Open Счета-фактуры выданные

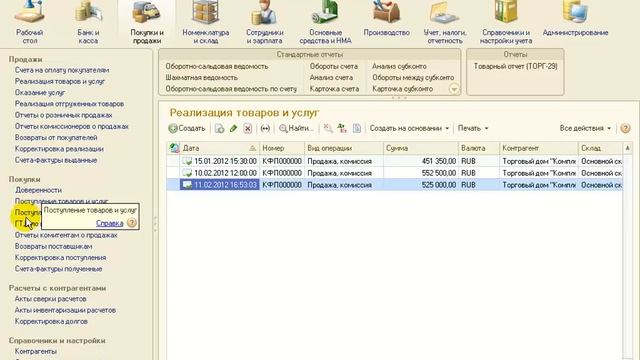56,160
